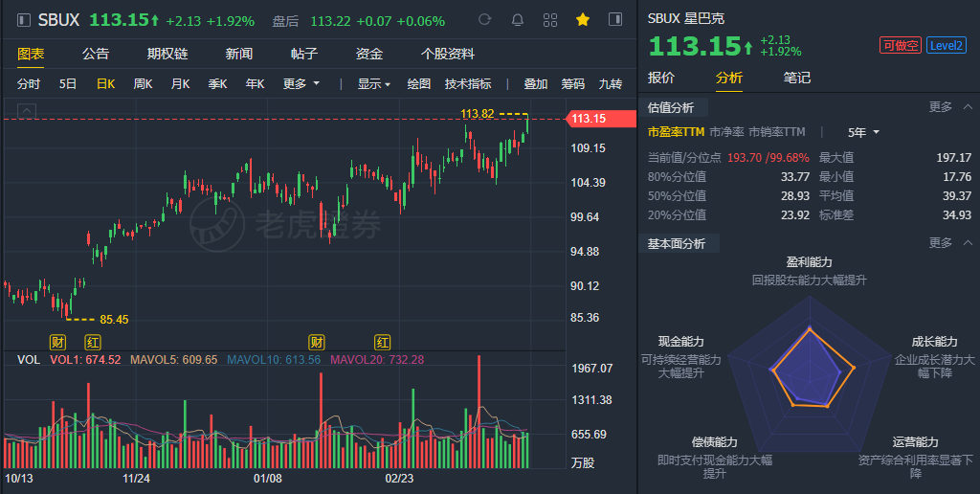Collapse the 基本面分析 section chevron
Screen dimensions: 980x494
pyautogui.click(x=968, y=242)
